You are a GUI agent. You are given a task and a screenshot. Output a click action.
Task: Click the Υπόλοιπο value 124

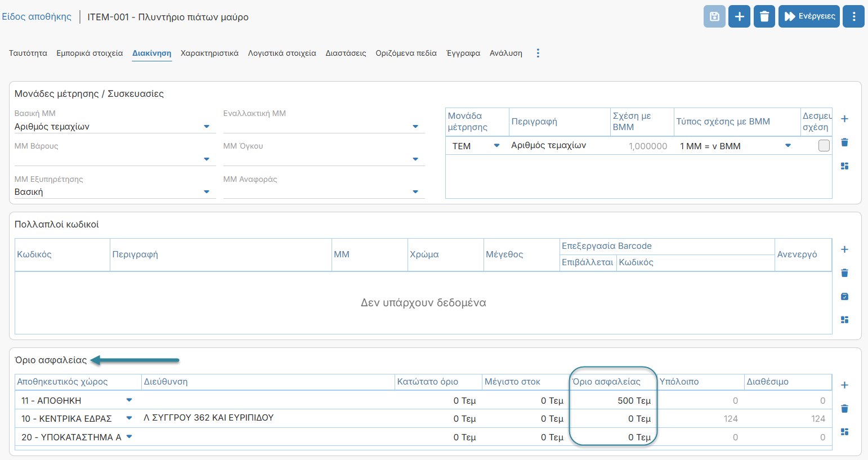coord(731,418)
